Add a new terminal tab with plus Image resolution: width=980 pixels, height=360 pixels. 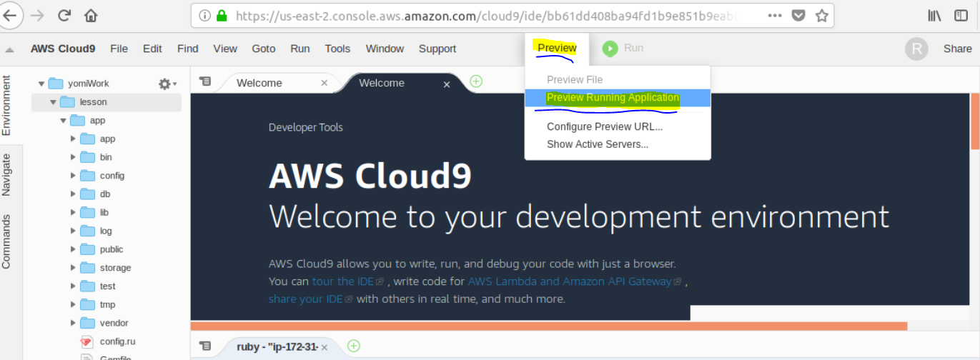[x=353, y=346]
